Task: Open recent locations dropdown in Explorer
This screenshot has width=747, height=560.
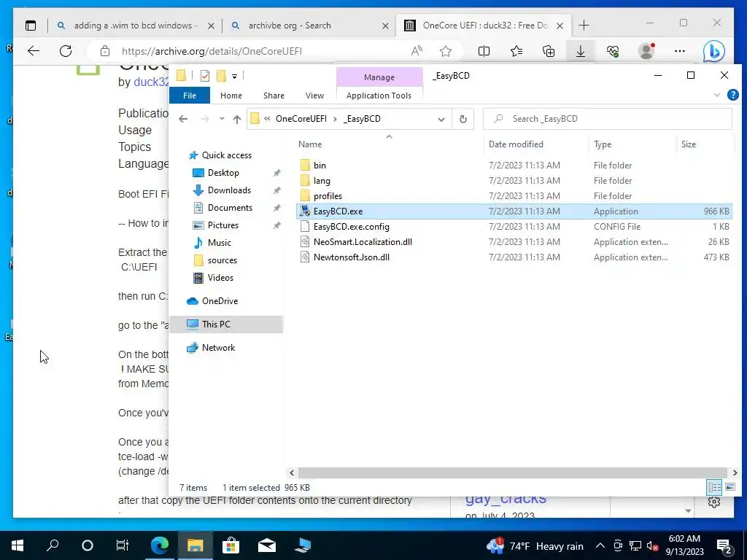Action: pyautogui.click(x=222, y=119)
